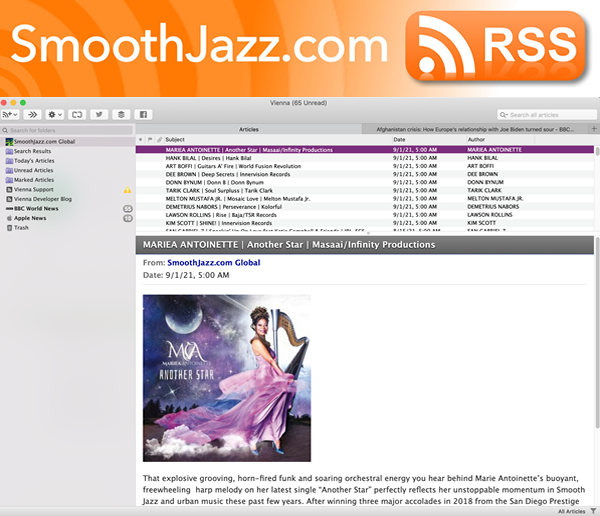The height and width of the screenshot is (516, 600).
Task: Sort by the enclosure paperclip column header
Action: coord(160,140)
